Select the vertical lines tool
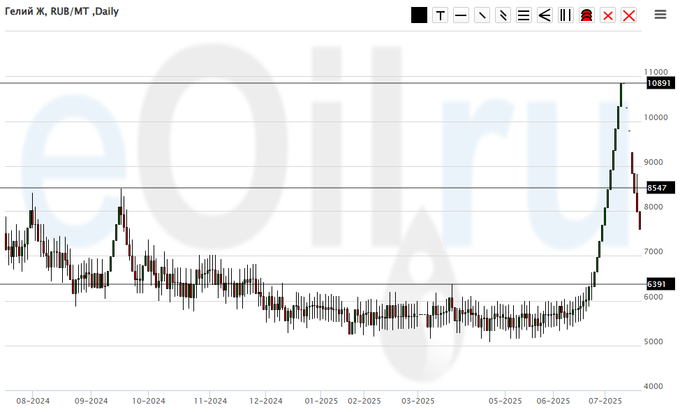 tap(565, 15)
